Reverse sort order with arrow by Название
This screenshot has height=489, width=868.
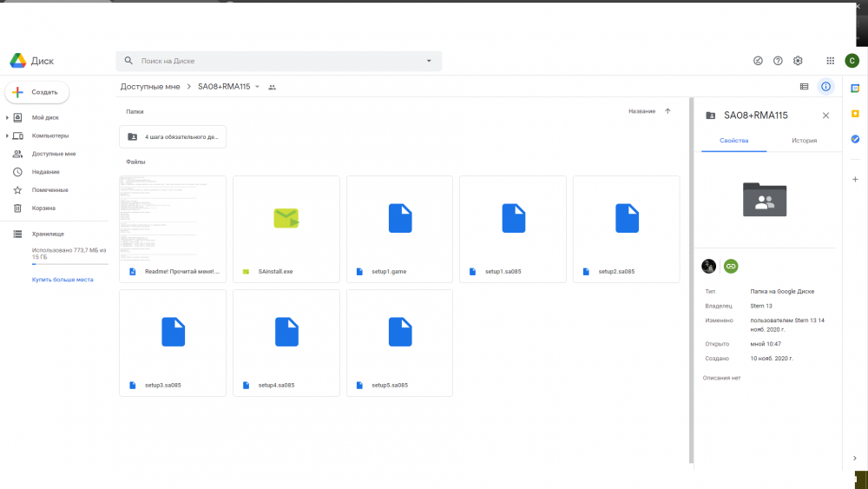(x=667, y=111)
